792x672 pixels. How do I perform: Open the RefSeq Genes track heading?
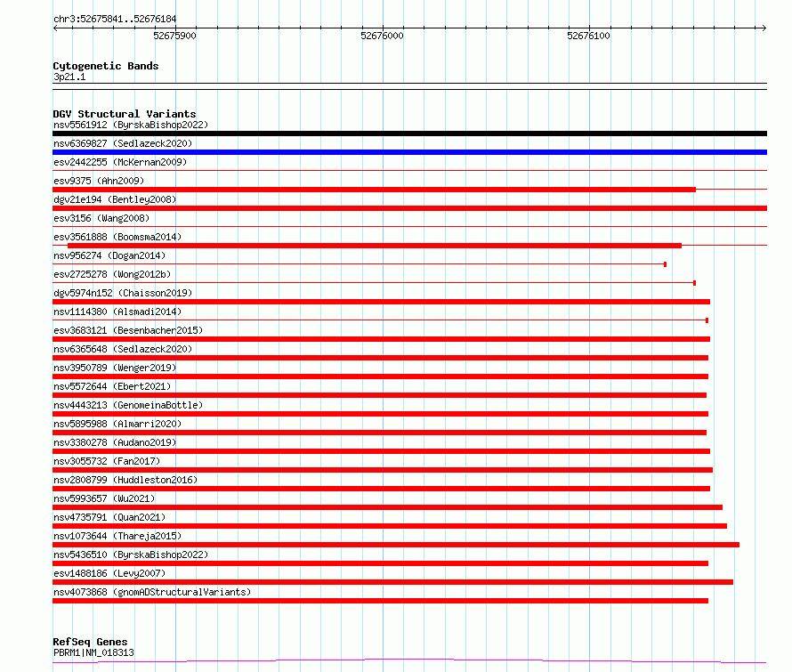coord(91,642)
